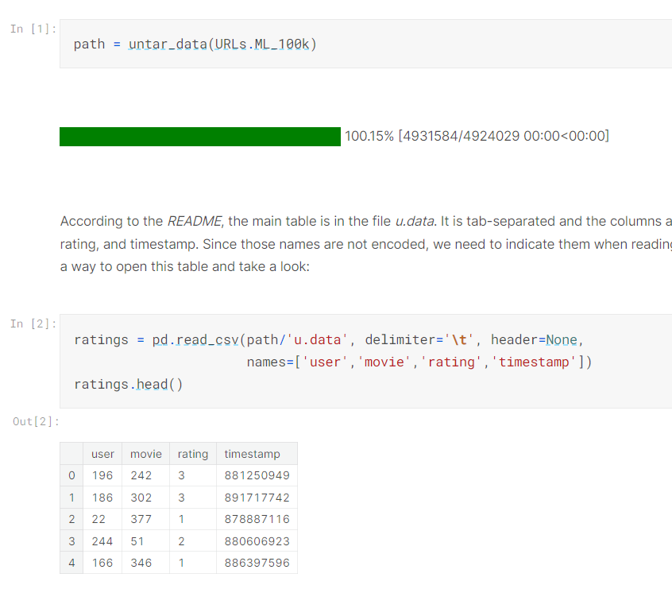Image resolution: width=672 pixels, height=616 pixels.
Task: Click the 'timestamp' column header
Action: (257, 454)
